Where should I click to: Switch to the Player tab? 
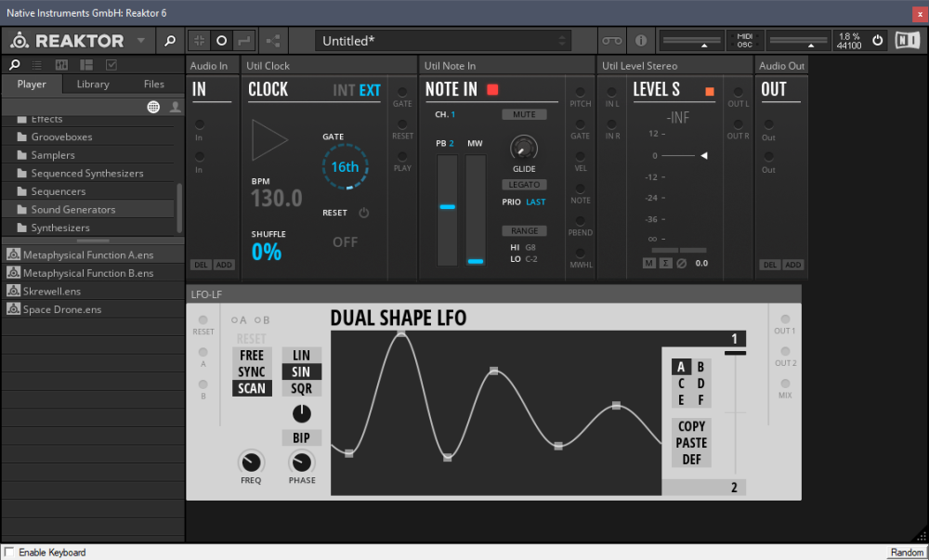coord(32,85)
